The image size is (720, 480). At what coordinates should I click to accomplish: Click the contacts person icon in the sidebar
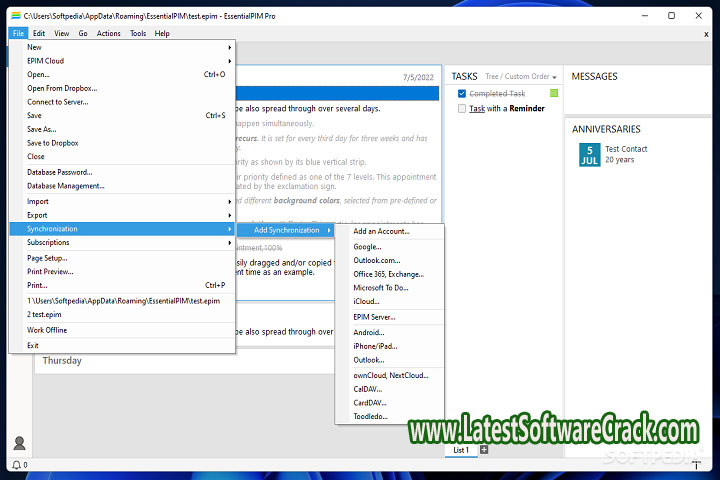click(19, 443)
